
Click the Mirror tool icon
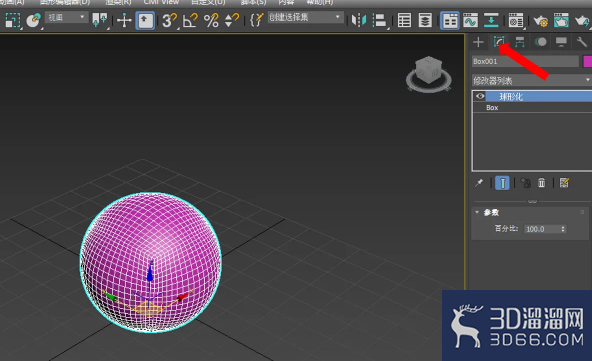pyautogui.click(x=359, y=20)
